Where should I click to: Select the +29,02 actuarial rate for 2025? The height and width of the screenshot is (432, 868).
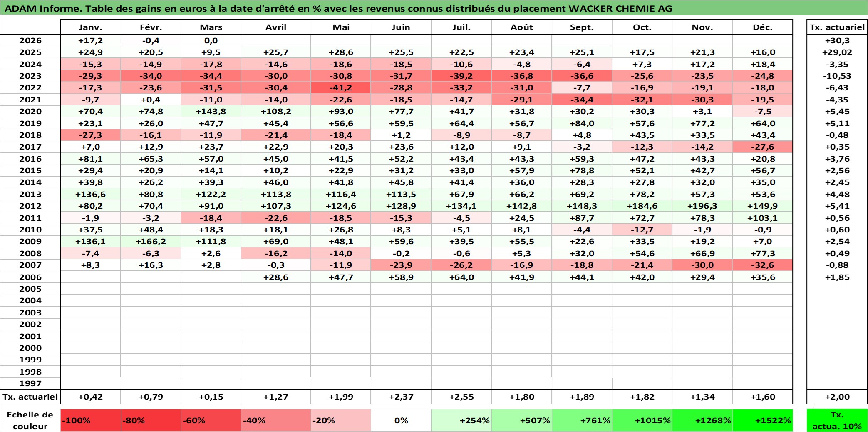[x=837, y=52]
